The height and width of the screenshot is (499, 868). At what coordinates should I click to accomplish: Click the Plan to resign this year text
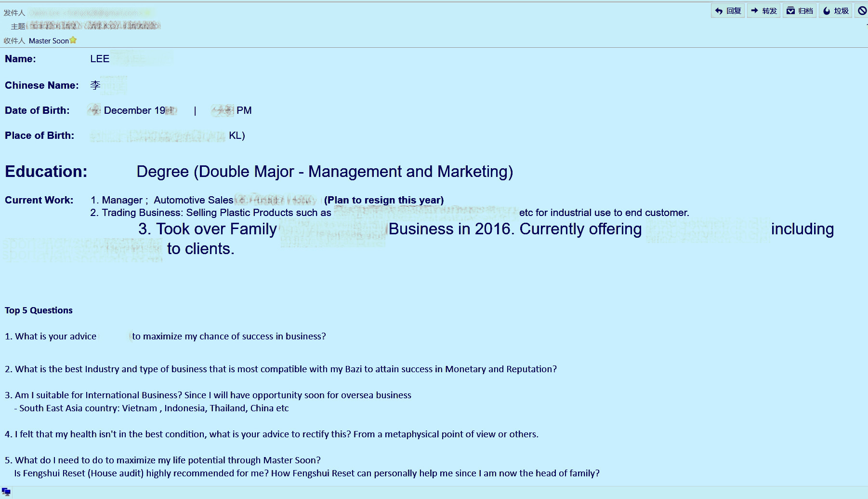(x=384, y=200)
